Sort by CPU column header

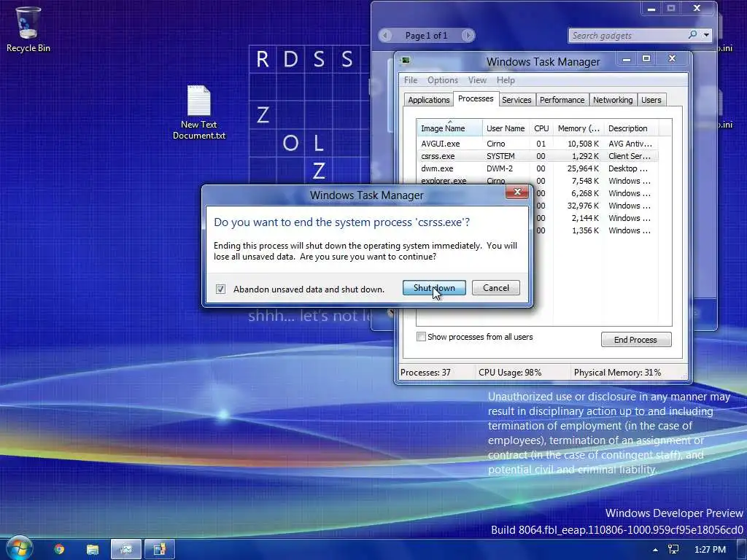(x=541, y=128)
